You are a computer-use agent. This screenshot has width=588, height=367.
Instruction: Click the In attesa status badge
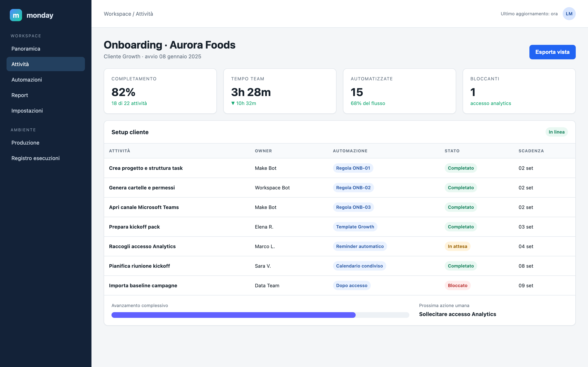pos(458,246)
